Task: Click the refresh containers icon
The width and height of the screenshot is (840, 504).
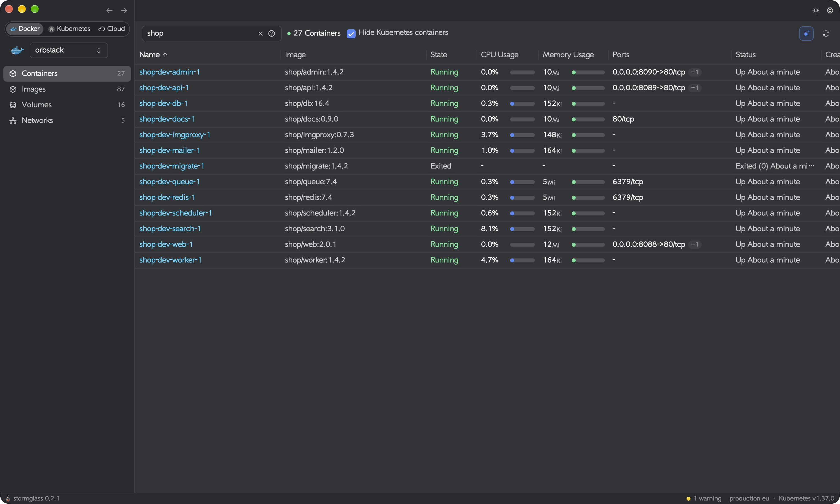Action: click(826, 33)
